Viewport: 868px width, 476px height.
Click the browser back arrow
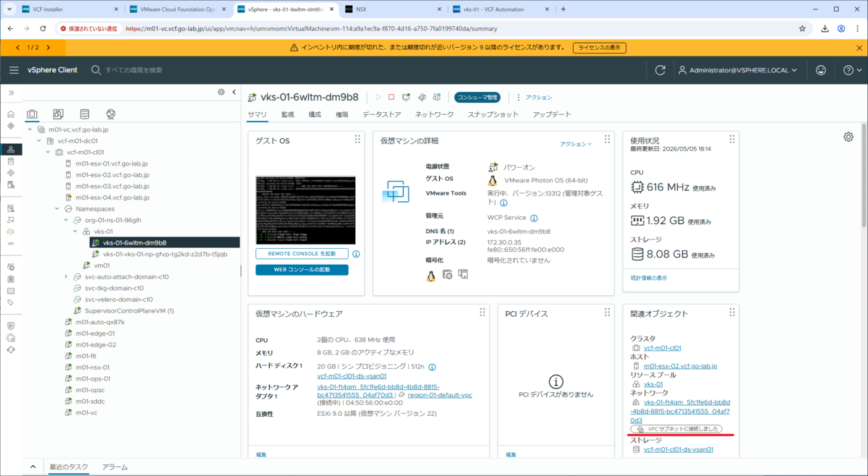coord(12,28)
